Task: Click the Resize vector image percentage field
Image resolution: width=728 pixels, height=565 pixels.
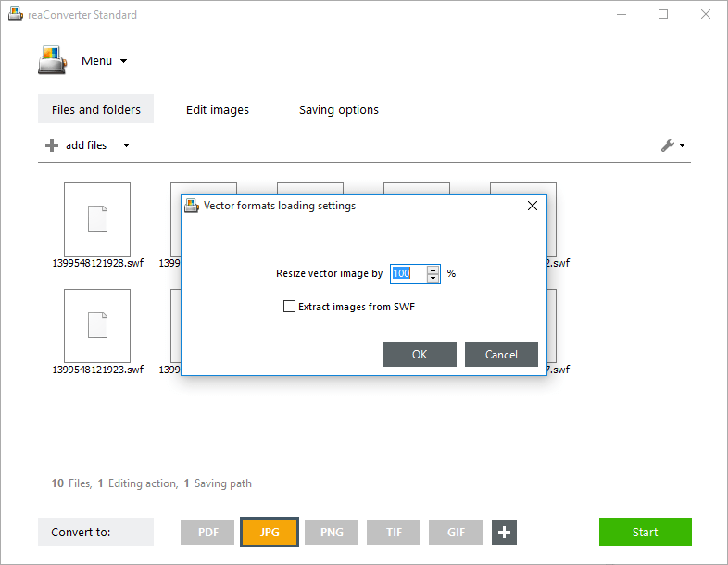Action: [x=408, y=273]
